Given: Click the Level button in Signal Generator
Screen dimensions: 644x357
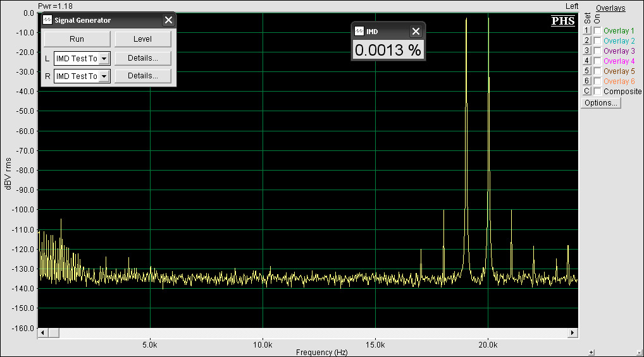Looking at the screenshot, I should 142,39.
